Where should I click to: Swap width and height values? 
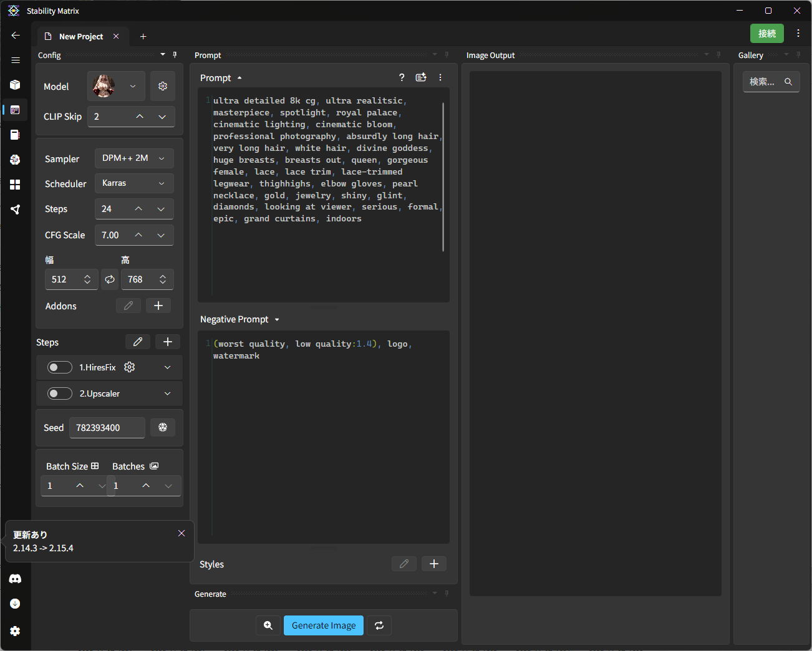[x=110, y=279]
